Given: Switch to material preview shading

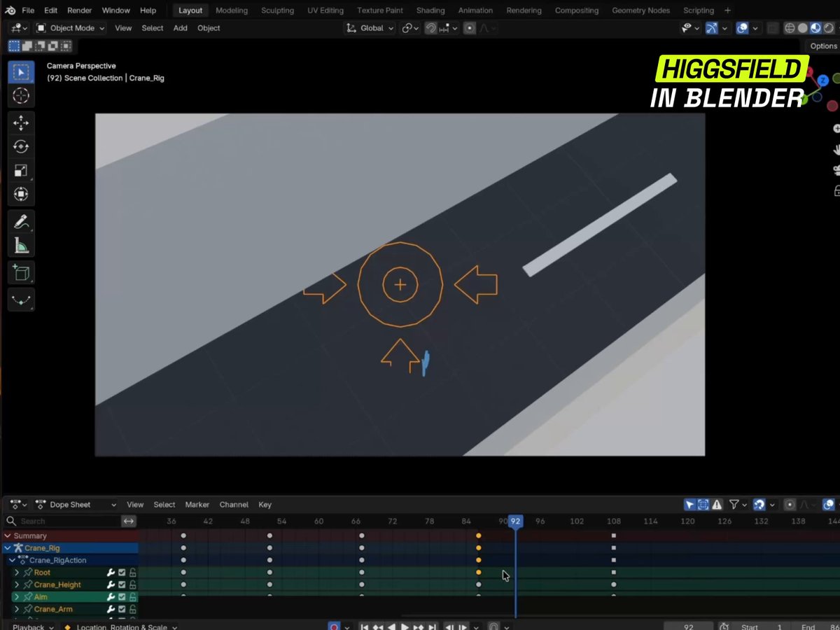Looking at the screenshot, I should 815,28.
